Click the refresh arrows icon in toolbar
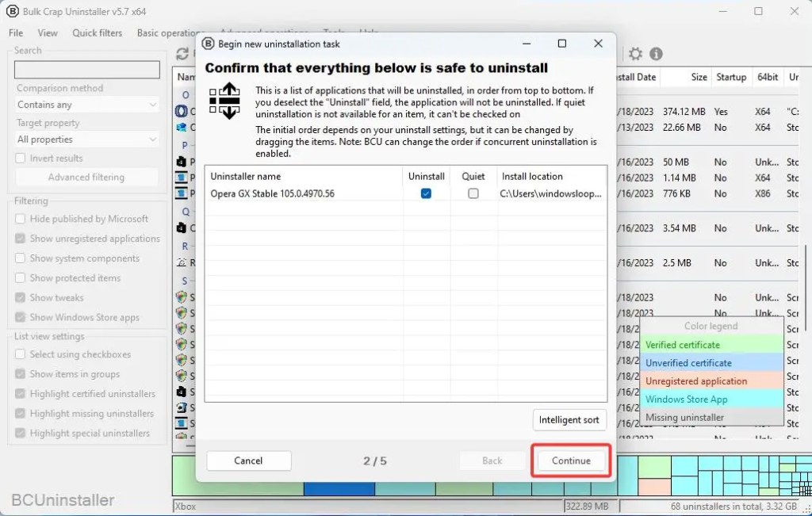Image resolution: width=812 pixels, height=516 pixels. pos(182,54)
